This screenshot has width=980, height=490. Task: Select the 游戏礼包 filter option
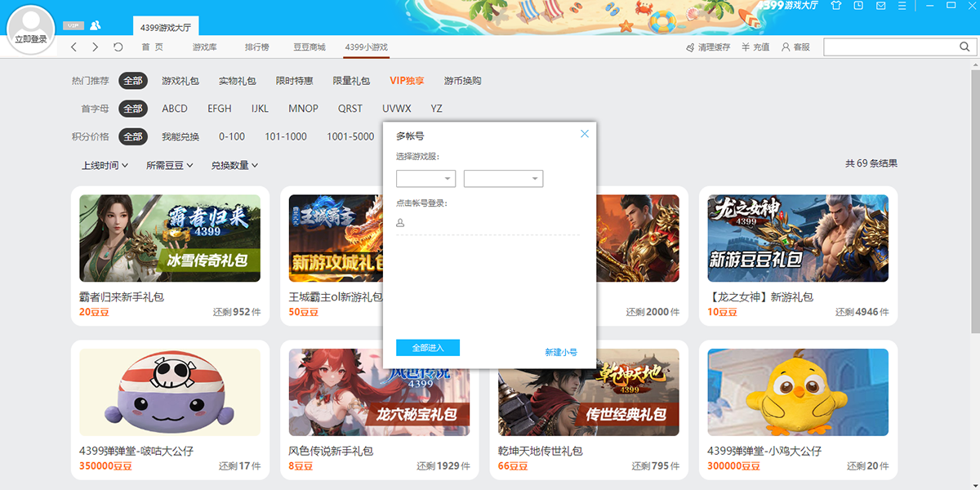[x=180, y=81]
